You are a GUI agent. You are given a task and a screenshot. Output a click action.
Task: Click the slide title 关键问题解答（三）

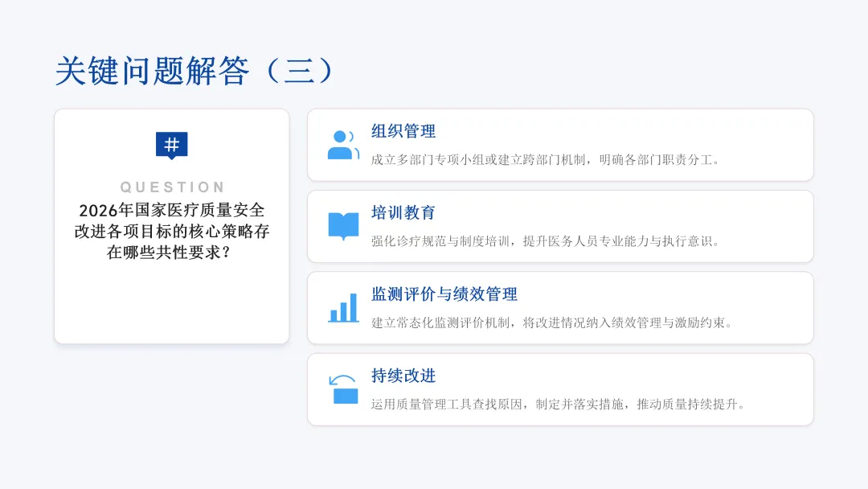point(194,72)
